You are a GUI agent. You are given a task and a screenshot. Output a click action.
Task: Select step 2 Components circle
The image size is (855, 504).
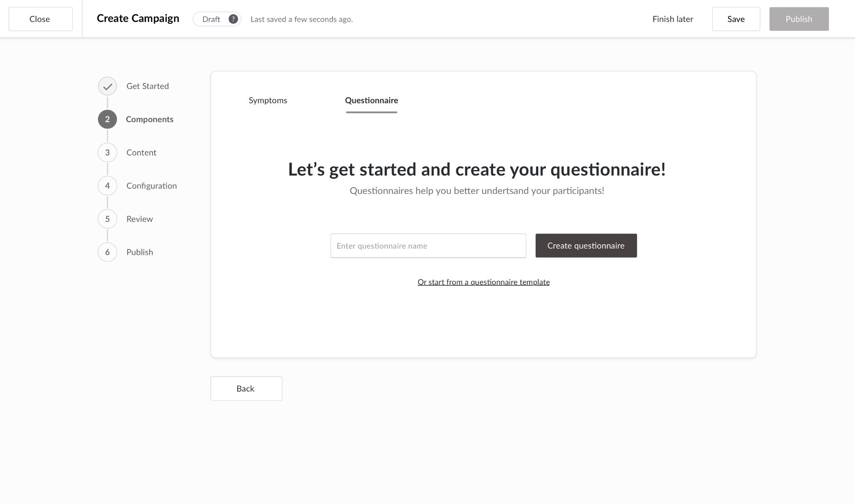(x=107, y=119)
